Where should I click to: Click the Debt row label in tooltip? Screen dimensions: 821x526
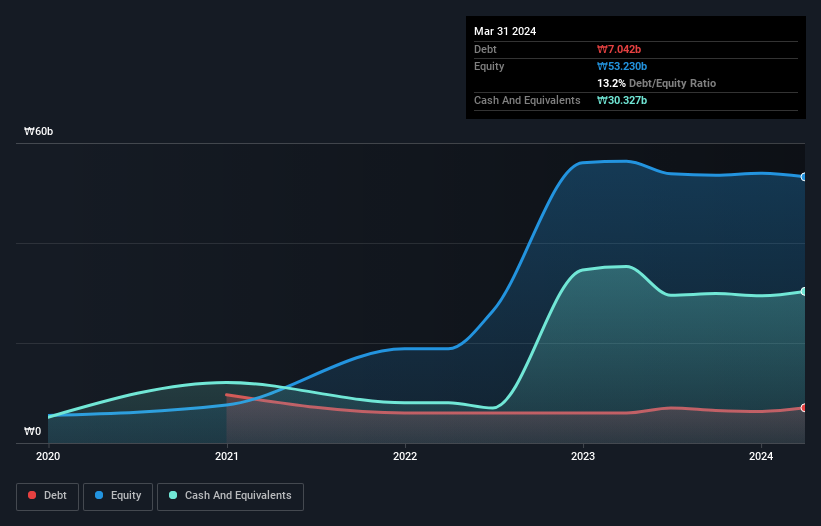pyautogui.click(x=485, y=49)
